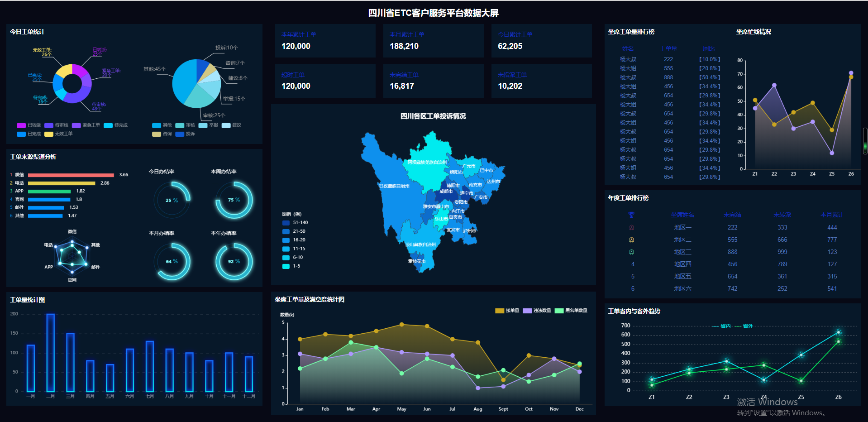
Task: Click the page scrollbar thumb on right edge
Action: tap(865, 141)
